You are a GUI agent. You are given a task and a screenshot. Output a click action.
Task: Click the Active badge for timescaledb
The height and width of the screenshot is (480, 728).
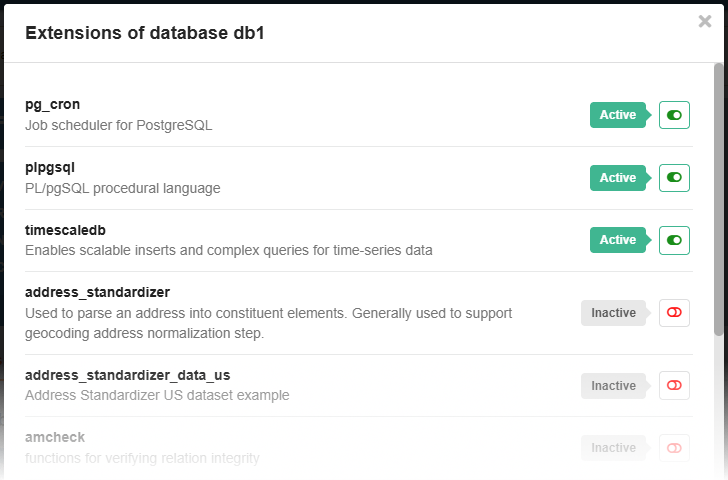pyautogui.click(x=617, y=240)
